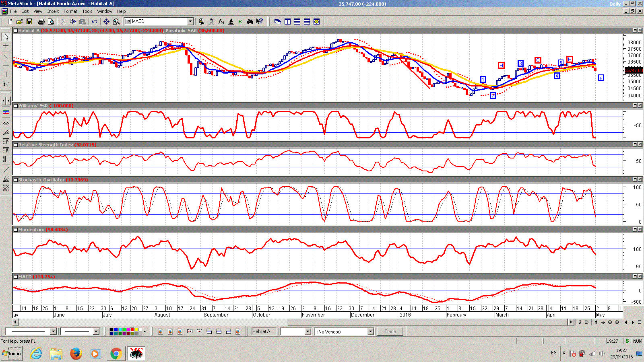Click the Open folder toolbar icon
Screen dimensions: 644x362
20,21
